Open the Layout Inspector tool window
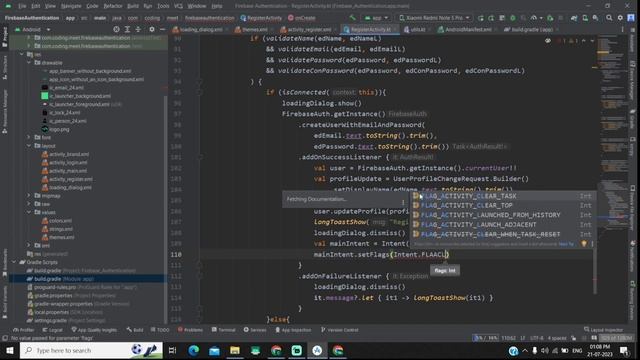The height and width of the screenshot is (360, 640). (x=603, y=330)
